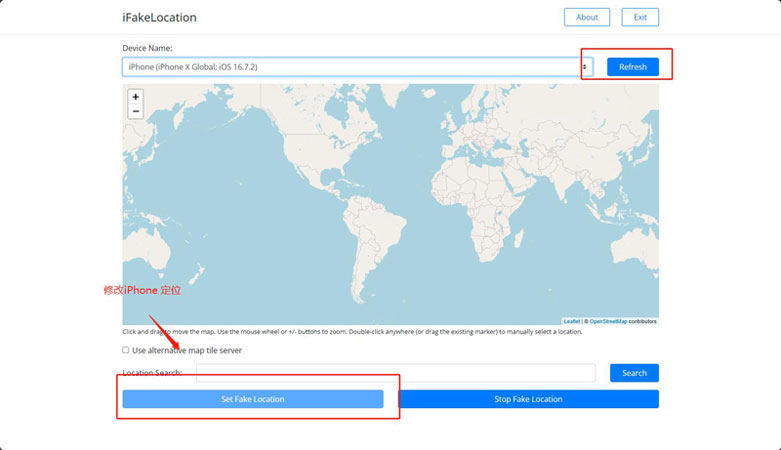781x450 pixels.
Task: Open the About page
Action: click(586, 17)
